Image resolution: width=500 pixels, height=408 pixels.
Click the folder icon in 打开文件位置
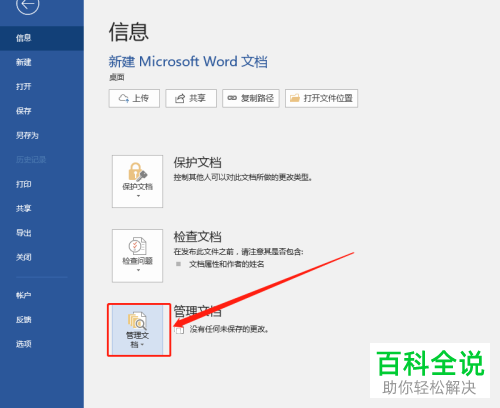point(295,98)
